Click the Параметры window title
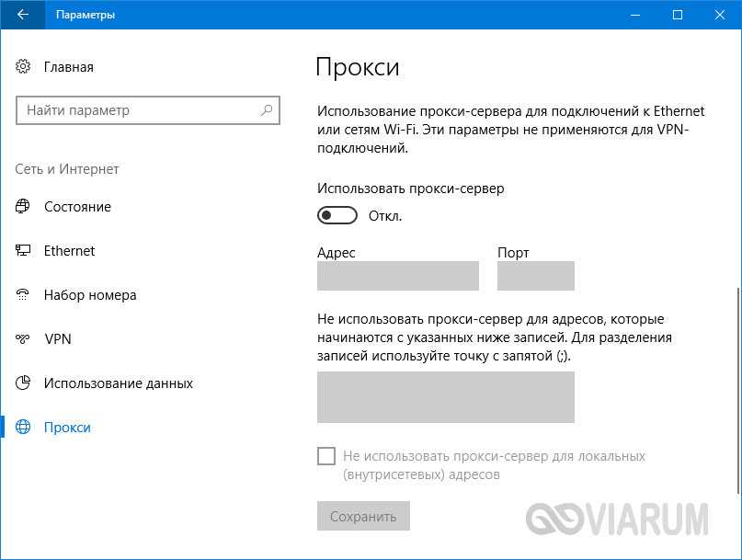 click(86, 15)
